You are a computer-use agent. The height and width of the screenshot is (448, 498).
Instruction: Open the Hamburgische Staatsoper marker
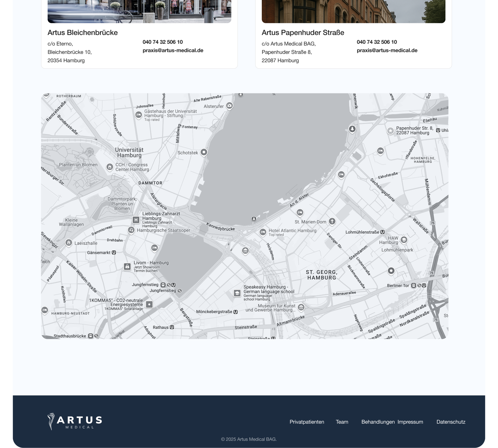(x=131, y=230)
